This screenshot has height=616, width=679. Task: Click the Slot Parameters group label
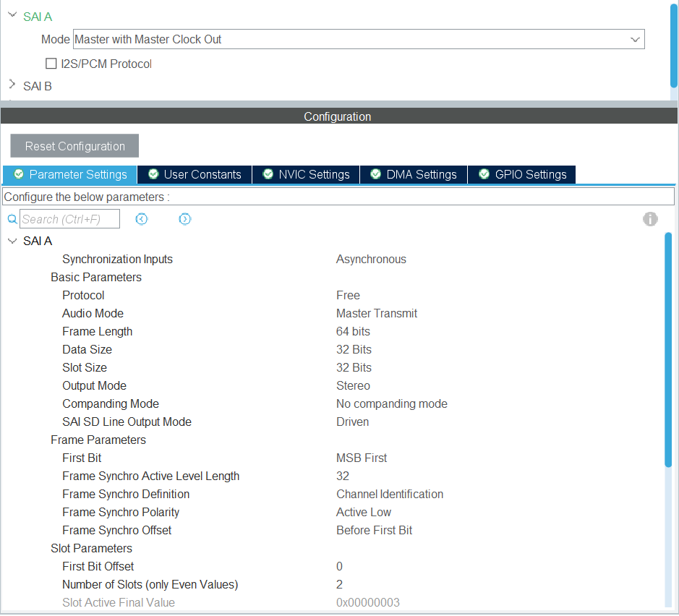(91, 549)
